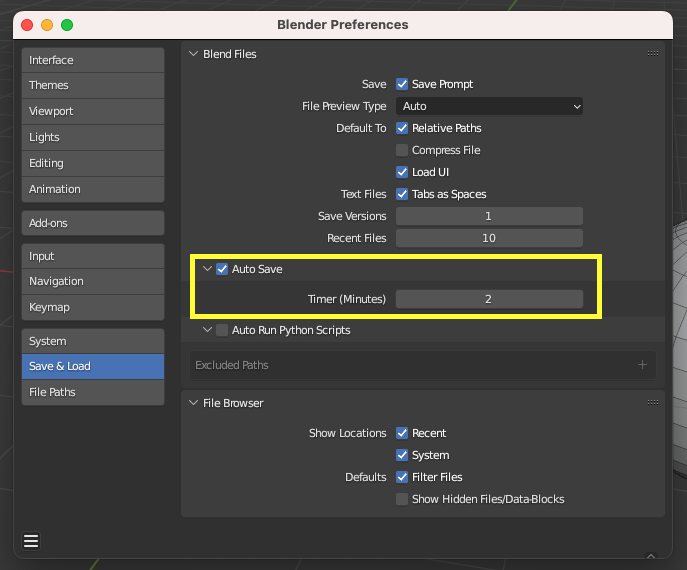Uncheck Recent under Show Locations
The image size is (687, 570).
(x=402, y=433)
